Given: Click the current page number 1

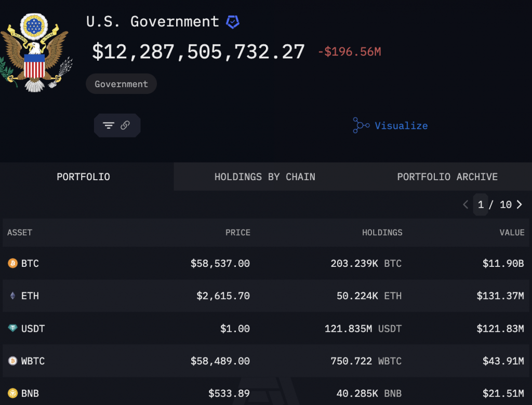Looking at the screenshot, I should 481,205.
